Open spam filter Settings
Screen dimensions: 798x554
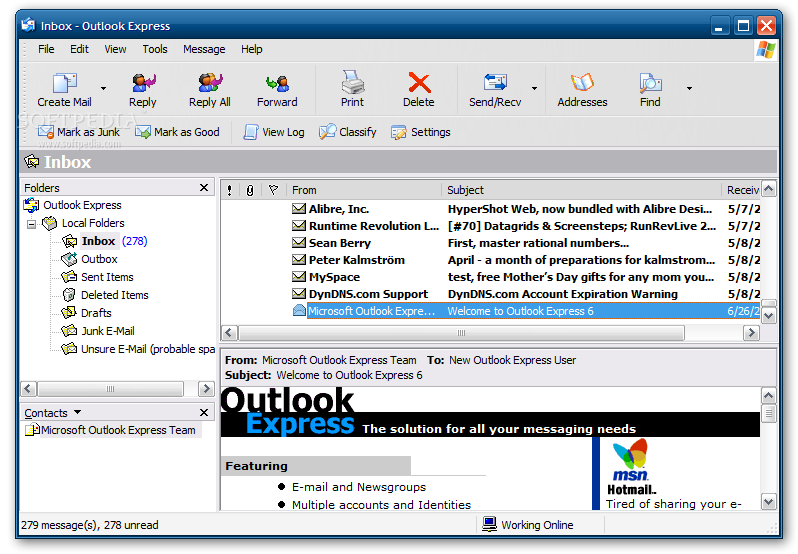click(421, 132)
